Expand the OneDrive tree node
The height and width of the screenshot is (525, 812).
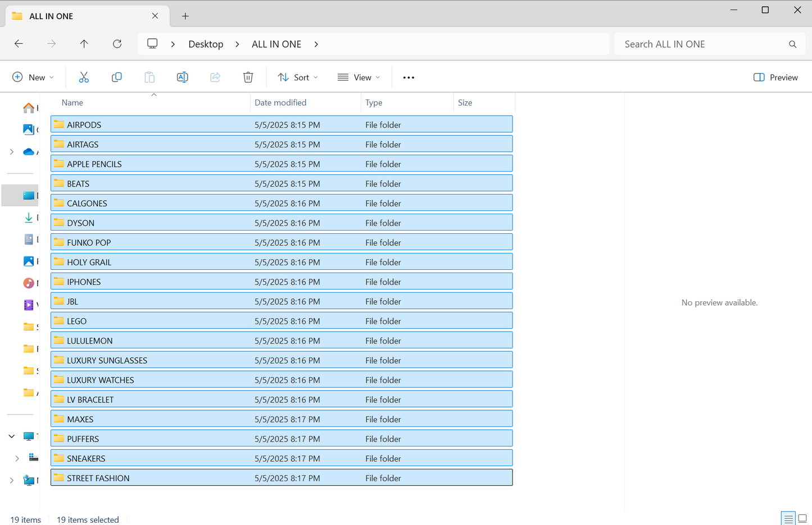tap(12, 152)
